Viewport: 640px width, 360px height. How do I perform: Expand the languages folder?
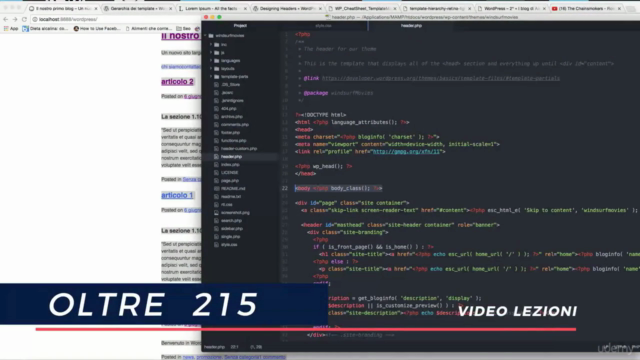[211, 60]
